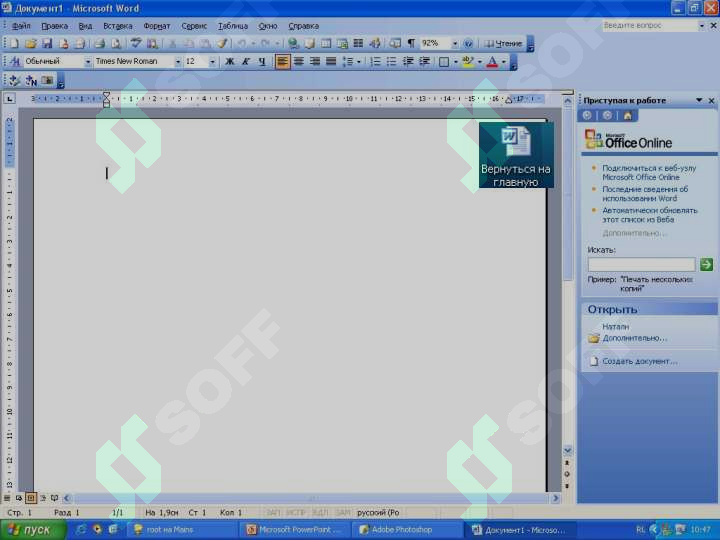Increase indent with the toolbar icon

(424, 62)
